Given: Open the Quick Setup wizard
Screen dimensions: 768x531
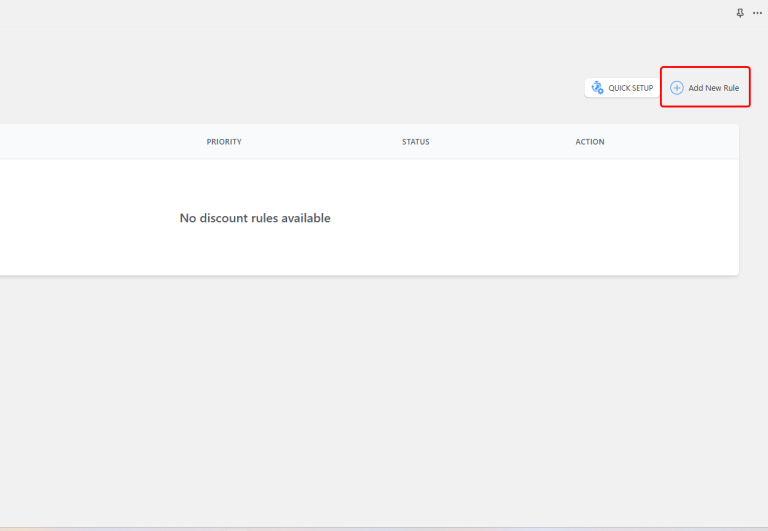Looking at the screenshot, I should click(622, 88).
